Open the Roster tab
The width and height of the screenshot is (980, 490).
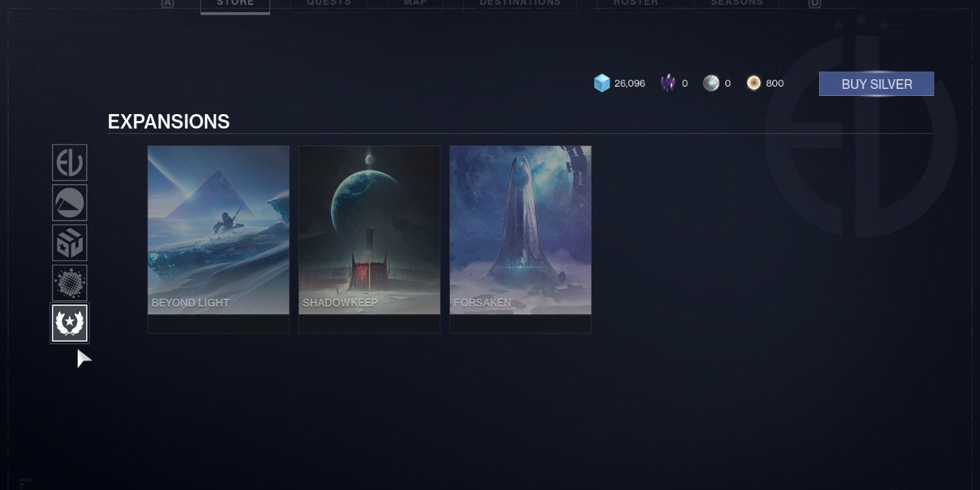(x=636, y=3)
